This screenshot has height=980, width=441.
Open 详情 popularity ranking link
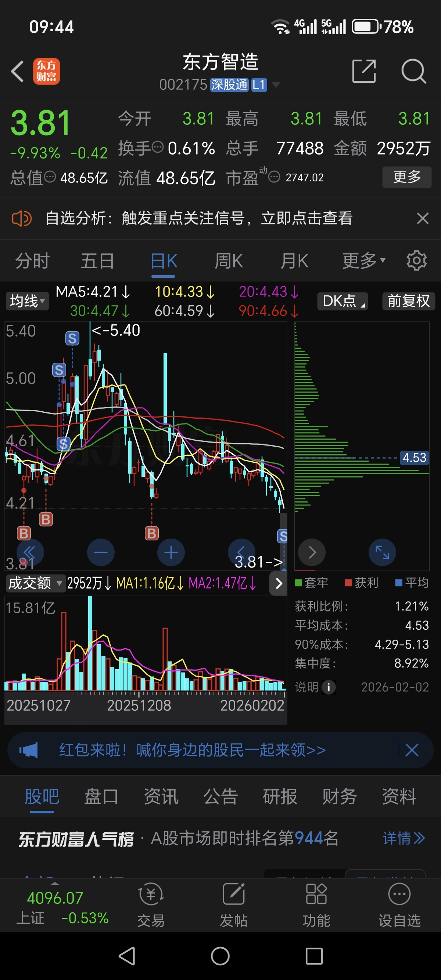click(x=404, y=838)
